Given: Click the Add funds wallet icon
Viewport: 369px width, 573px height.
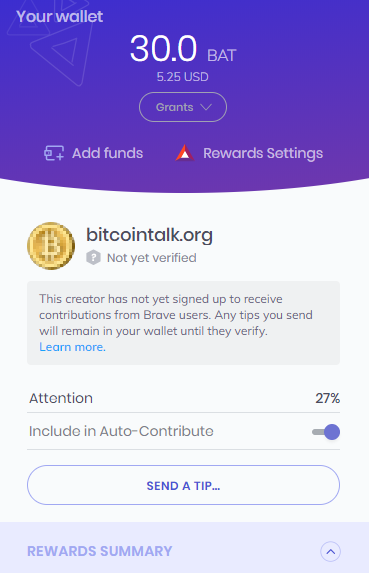Looking at the screenshot, I should [x=54, y=153].
